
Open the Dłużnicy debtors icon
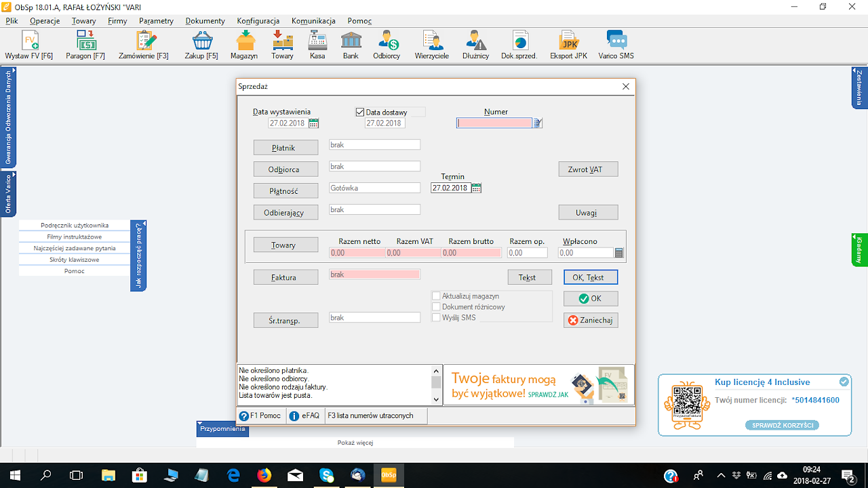[476, 45]
